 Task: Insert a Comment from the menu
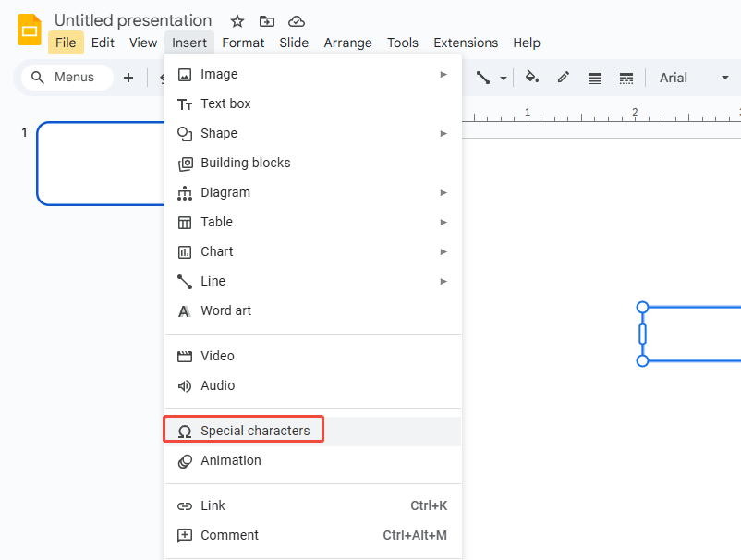(230, 535)
